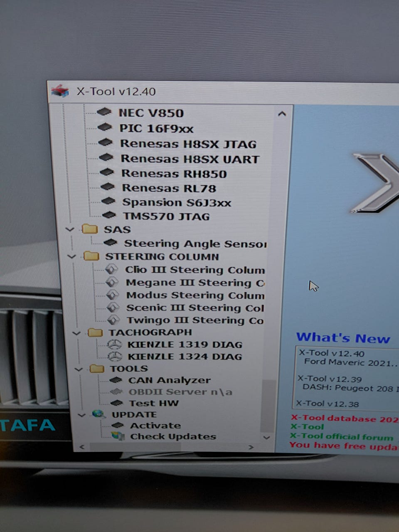This screenshot has width=399, height=532.
Task: Select Spansion S6J3xx entry
Action: tap(177, 202)
